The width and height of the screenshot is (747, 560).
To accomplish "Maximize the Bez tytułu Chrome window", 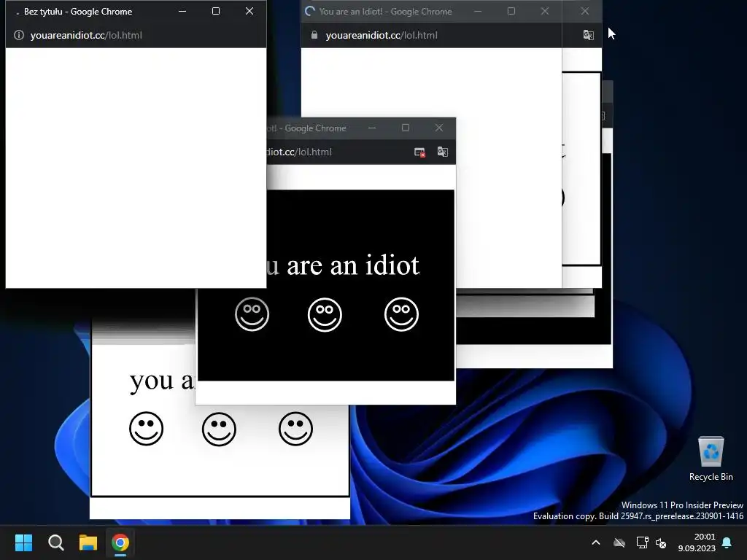I will click(x=216, y=11).
